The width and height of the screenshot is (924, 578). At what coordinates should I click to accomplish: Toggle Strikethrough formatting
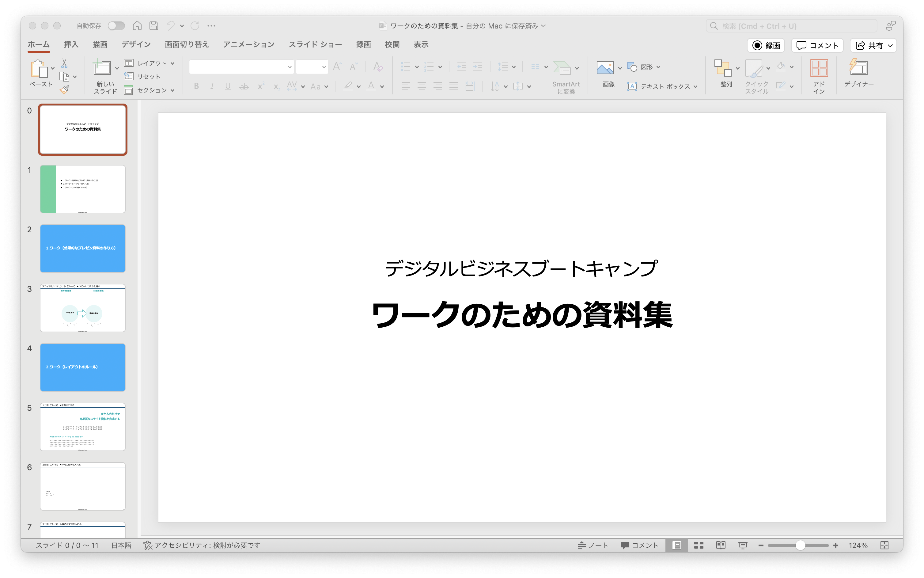(x=244, y=87)
